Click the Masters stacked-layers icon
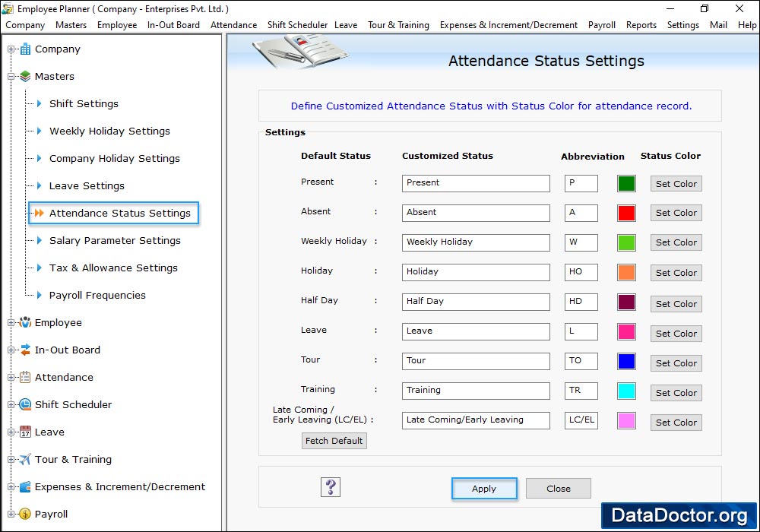Viewport: 760px width, 532px height. (x=25, y=76)
